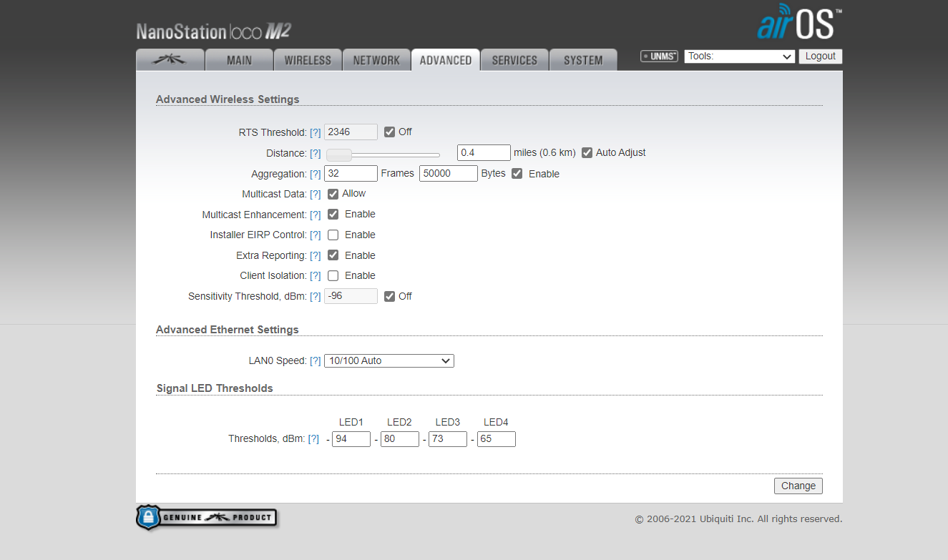This screenshot has width=948, height=560.
Task: Switch to the MAIN tab
Action: pyautogui.click(x=239, y=60)
